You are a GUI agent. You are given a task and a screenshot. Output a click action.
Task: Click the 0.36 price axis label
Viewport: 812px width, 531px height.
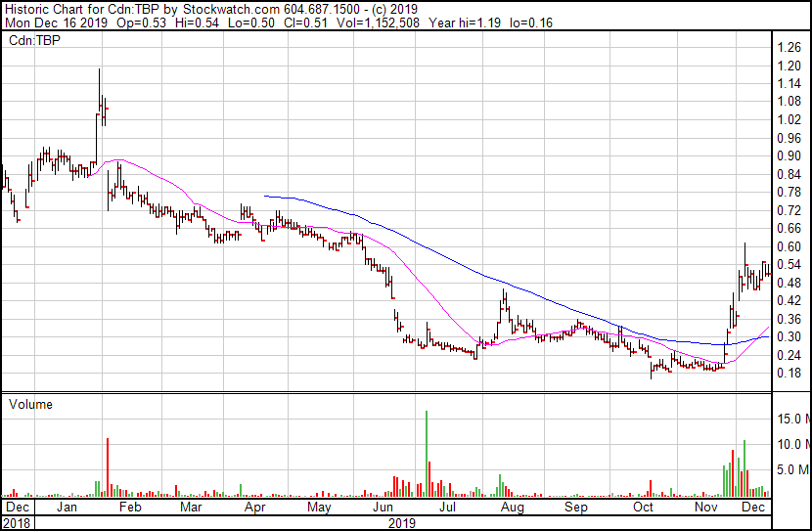(789, 319)
